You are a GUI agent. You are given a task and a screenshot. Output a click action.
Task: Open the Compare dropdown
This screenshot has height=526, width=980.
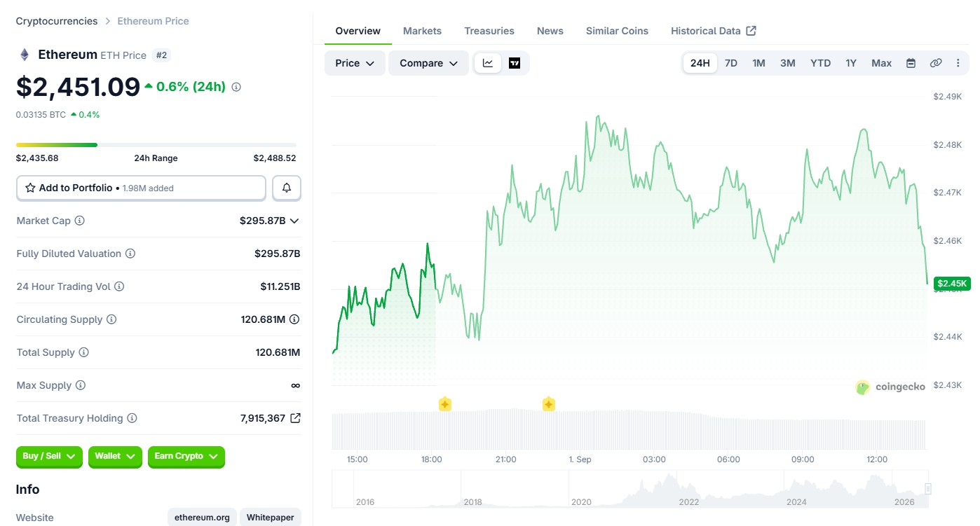point(428,63)
